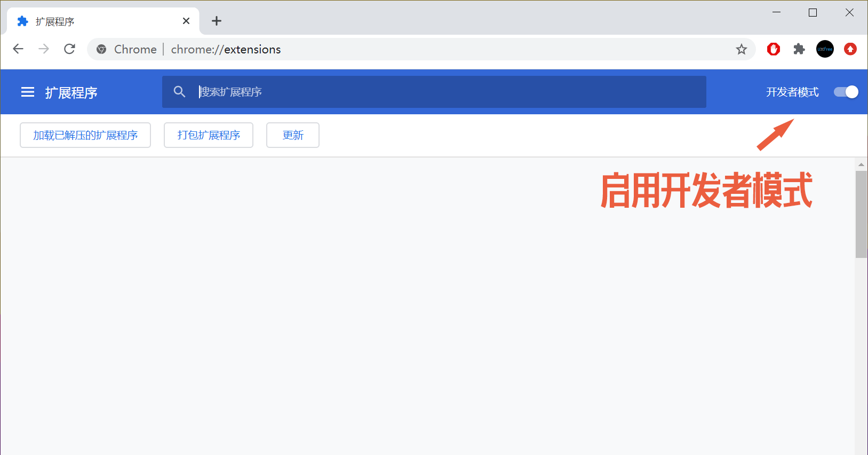Screen dimensions: 868x455
Task: Click the red update arrow icon
Action: click(850, 49)
